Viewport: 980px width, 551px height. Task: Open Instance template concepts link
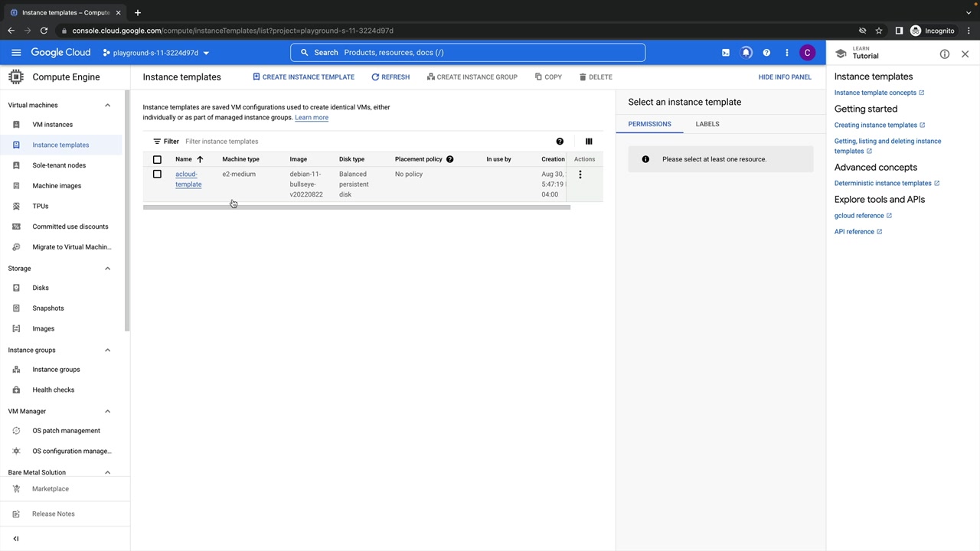[879, 93]
